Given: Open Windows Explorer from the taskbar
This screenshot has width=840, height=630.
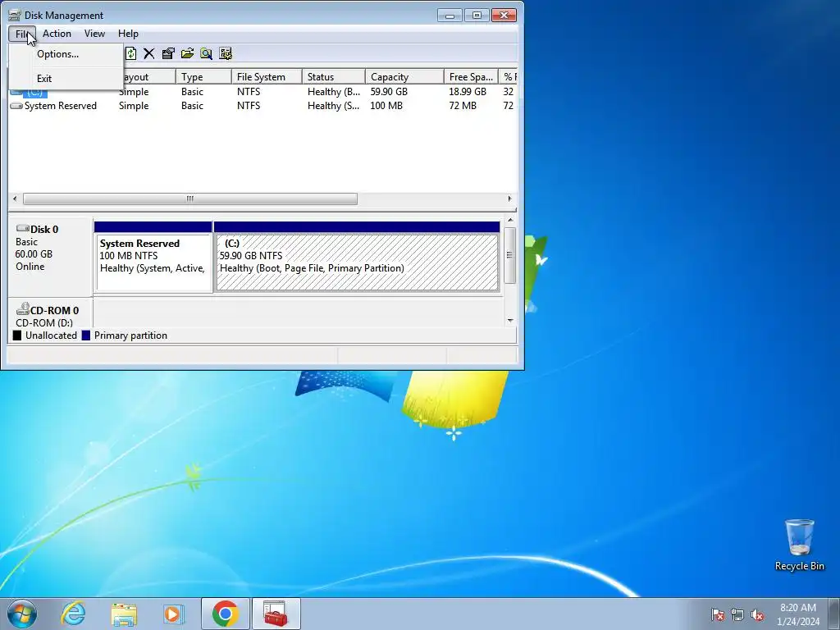Looking at the screenshot, I should (124, 614).
